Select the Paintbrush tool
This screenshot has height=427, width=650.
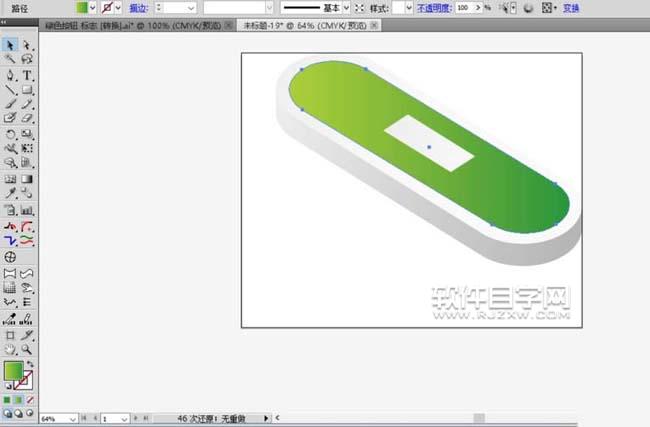[x=10, y=103]
